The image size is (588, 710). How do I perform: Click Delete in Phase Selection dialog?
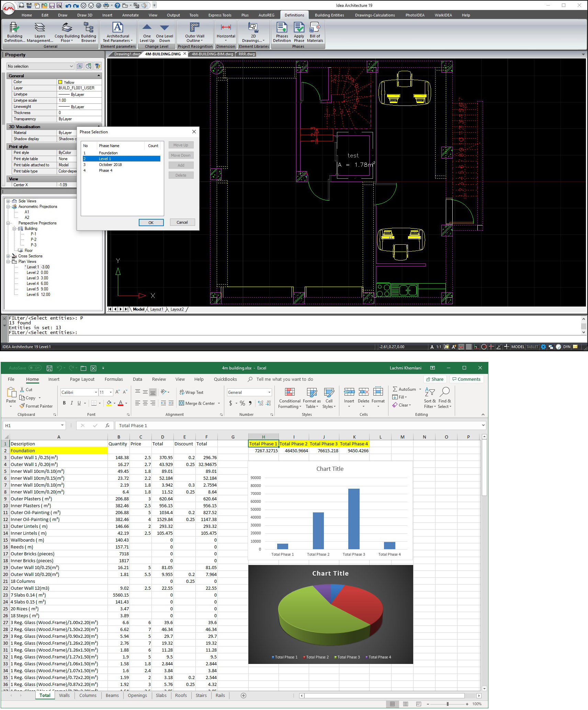click(181, 175)
